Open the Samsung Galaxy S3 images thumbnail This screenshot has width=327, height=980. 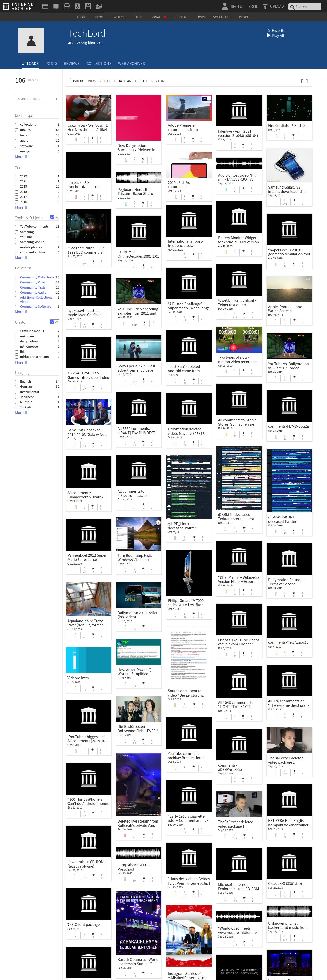(x=289, y=165)
